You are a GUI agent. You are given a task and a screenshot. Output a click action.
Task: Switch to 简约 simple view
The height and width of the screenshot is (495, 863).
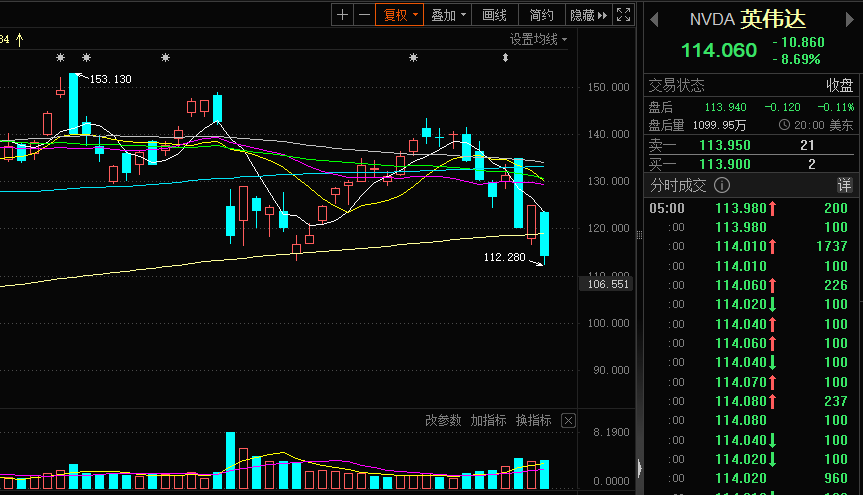(541, 14)
